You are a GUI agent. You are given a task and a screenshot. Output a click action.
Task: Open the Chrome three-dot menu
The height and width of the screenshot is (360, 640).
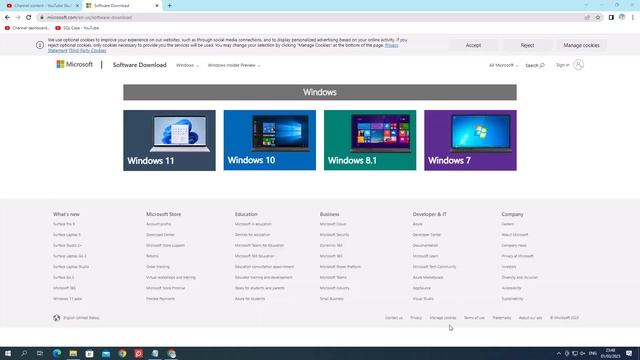point(633,18)
